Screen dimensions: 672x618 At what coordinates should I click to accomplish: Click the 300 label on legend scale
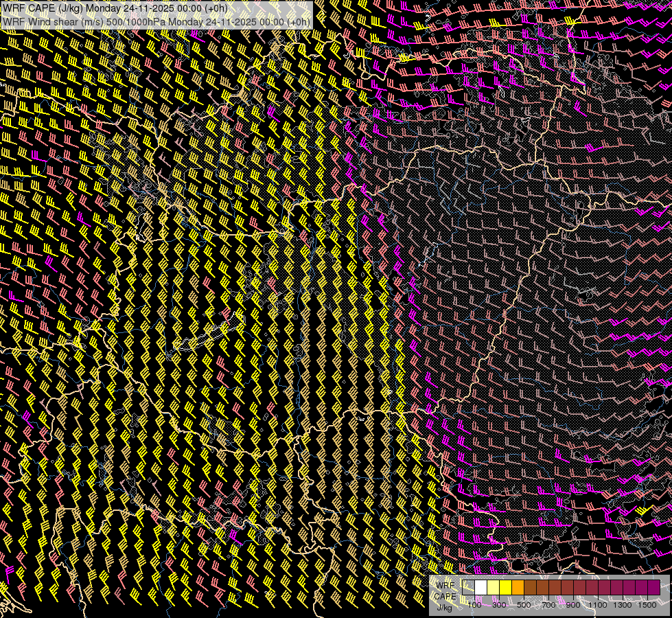tap(499, 605)
